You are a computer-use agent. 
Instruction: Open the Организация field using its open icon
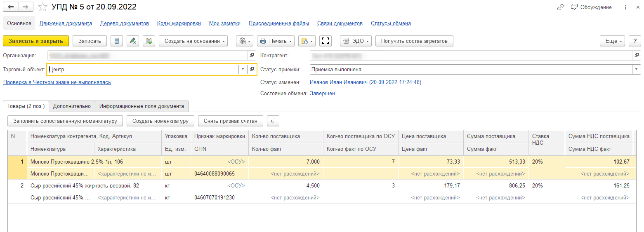point(252,55)
